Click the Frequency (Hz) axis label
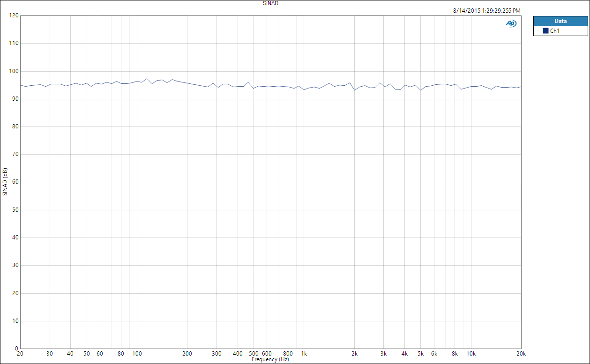This screenshot has height=364, width=590. (270, 359)
